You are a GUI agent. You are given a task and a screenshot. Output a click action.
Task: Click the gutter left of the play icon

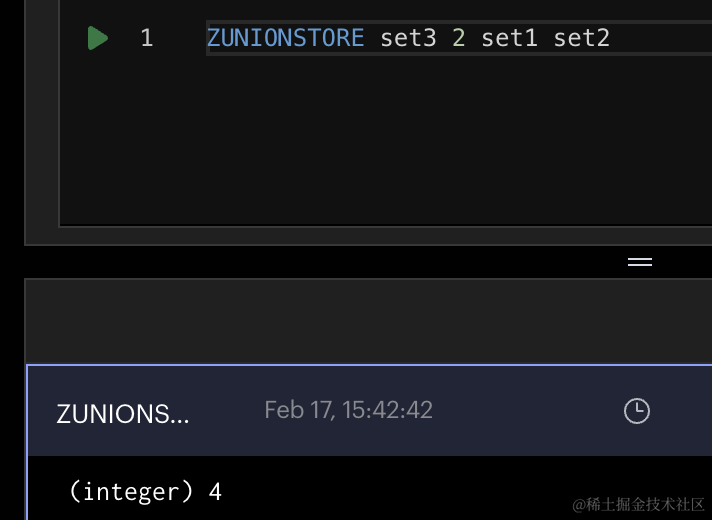(x=73, y=38)
